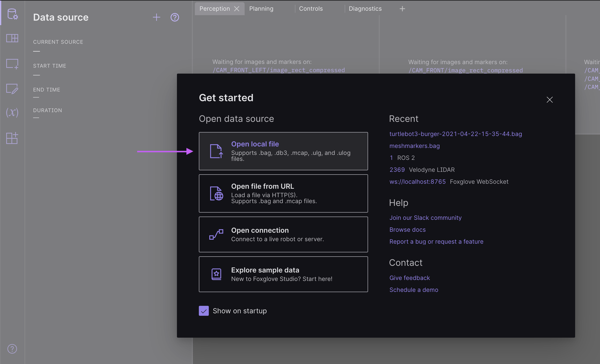Open the help icon in the sidebar footer
600x364 pixels.
click(x=12, y=349)
